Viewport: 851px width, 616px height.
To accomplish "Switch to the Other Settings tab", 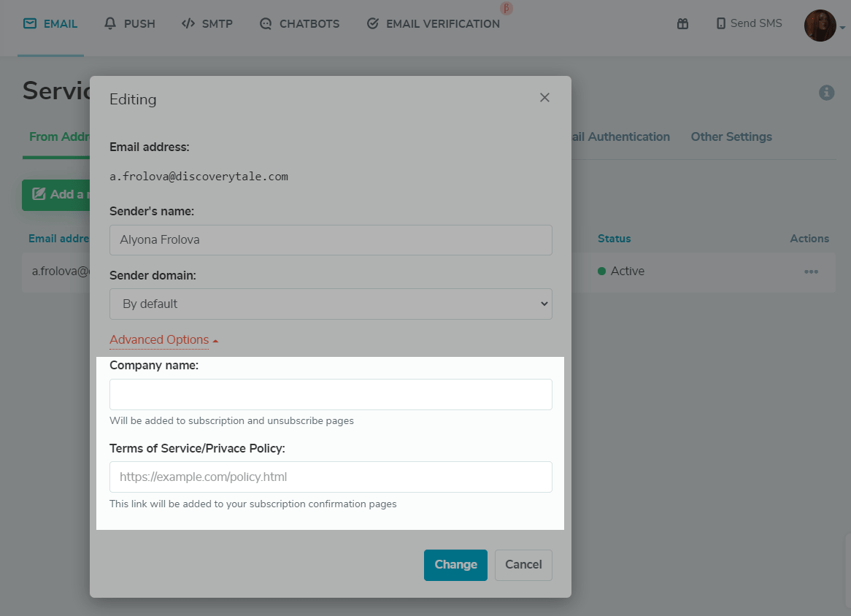I will (x=731, y=136).
